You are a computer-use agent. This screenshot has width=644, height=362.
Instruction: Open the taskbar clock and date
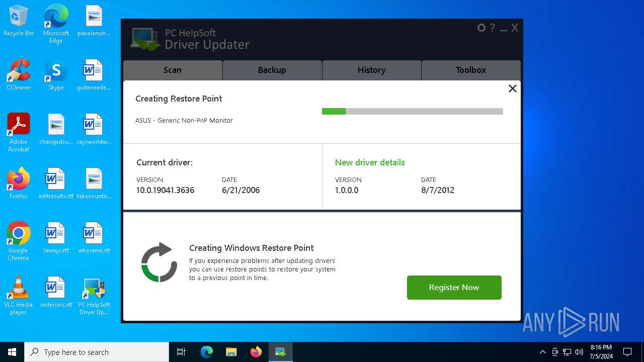(601, 352)
